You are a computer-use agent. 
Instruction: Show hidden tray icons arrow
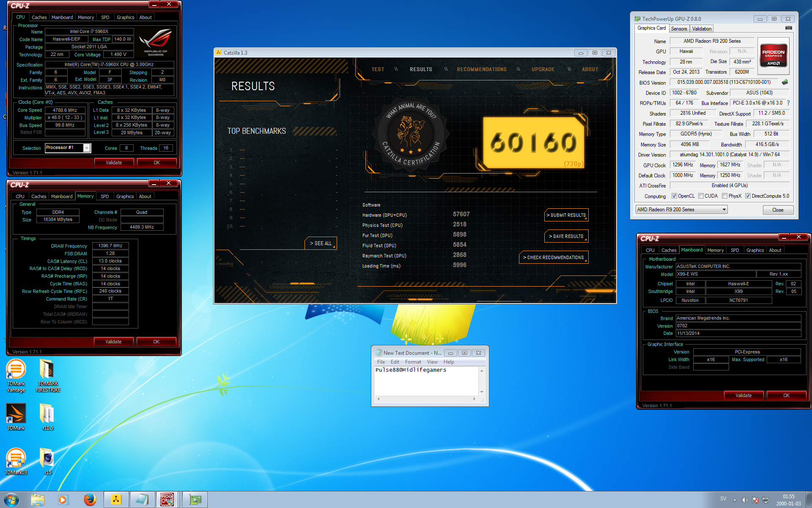point(735,500)
